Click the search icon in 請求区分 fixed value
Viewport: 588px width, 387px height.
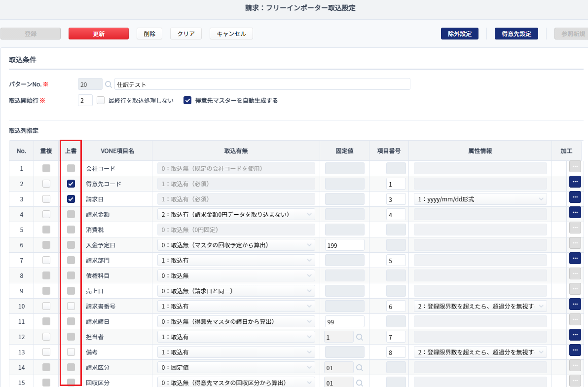pos(359,368)
